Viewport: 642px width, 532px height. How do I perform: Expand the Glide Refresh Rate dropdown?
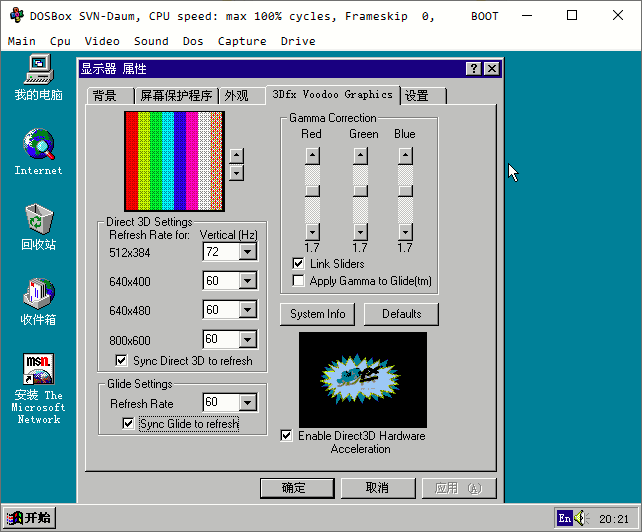[248, 402]
